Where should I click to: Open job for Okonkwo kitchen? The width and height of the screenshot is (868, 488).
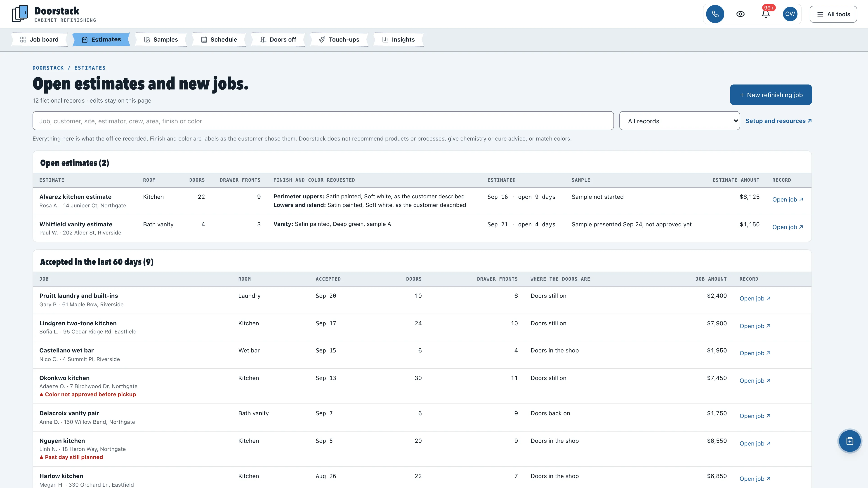point(755,380)
